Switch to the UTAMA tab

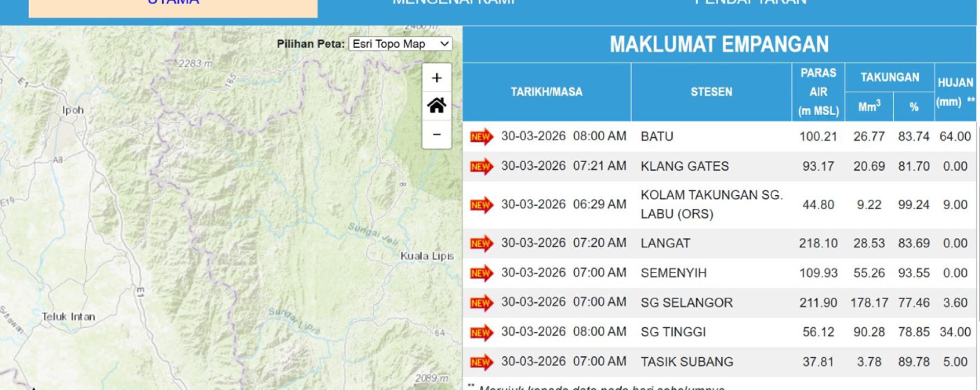click(173, 4)
